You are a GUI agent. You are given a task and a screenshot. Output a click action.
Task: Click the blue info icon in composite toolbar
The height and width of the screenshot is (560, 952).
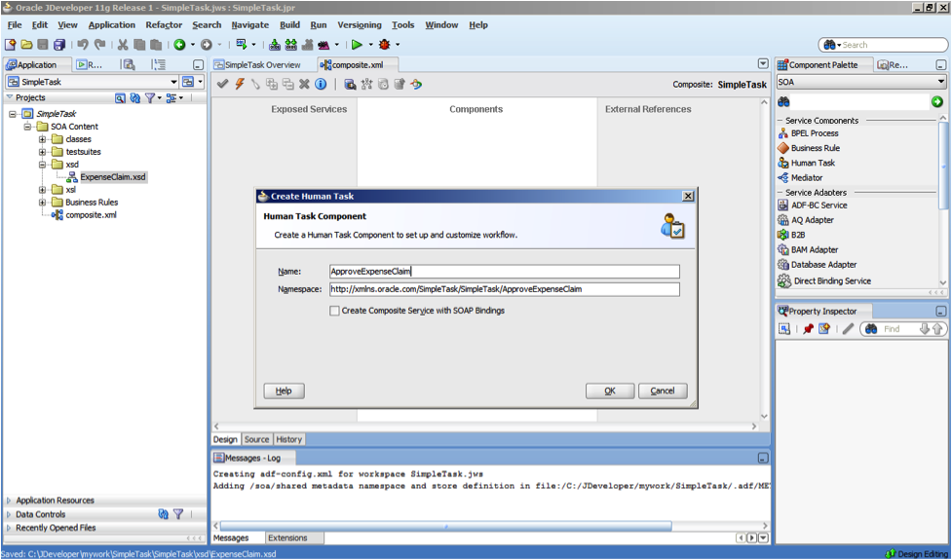[x=320, y=85]
